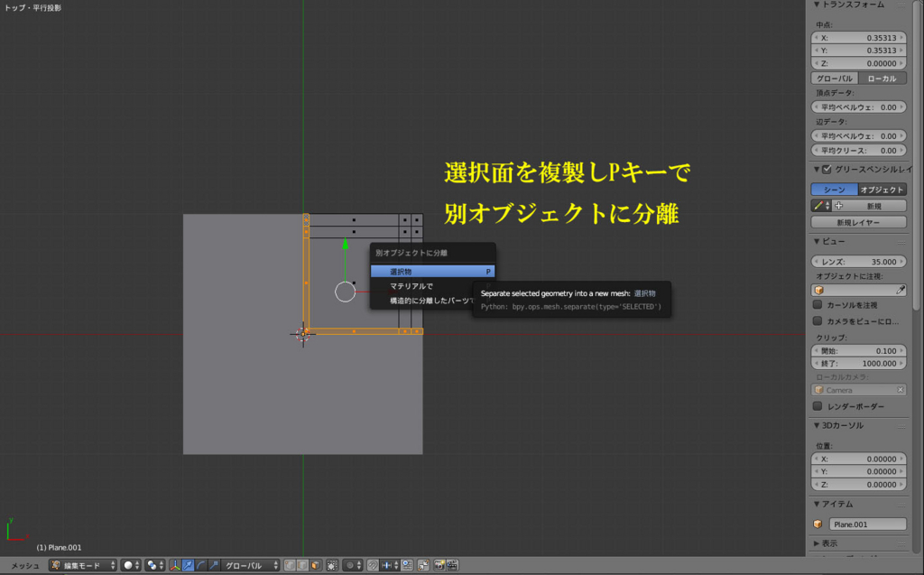
Task: Toggle limit selection to visible icon
Action: (332, 565)
